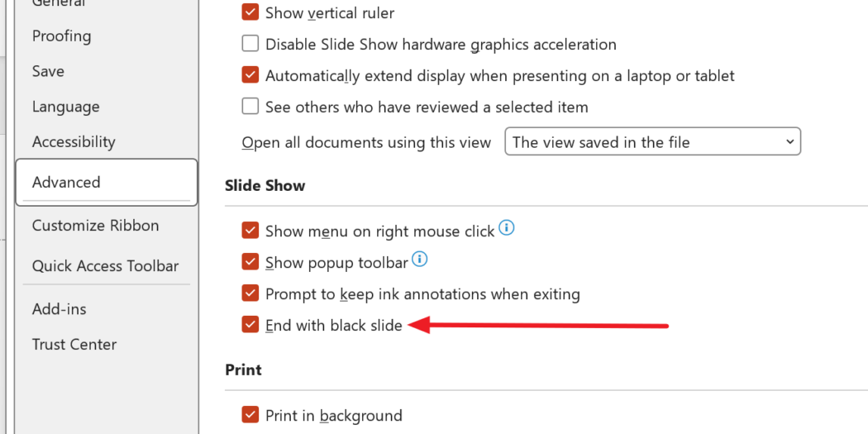The image size is (868, 434).
Task: Toggle Automatically extend display when presenting
Action: point(250,75)
